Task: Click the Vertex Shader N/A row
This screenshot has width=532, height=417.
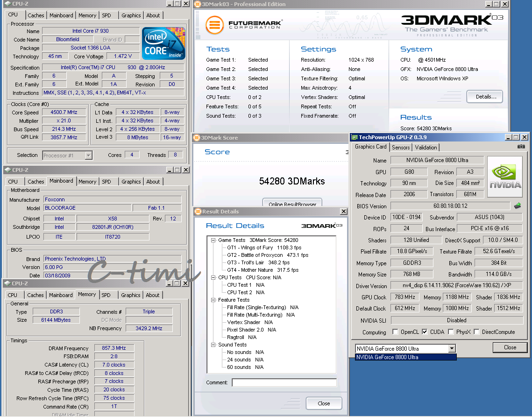Action: pos(250,322)
